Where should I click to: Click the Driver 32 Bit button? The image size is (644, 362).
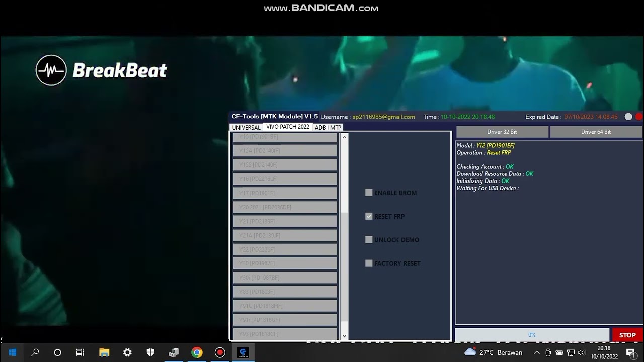tap(502, 132)
